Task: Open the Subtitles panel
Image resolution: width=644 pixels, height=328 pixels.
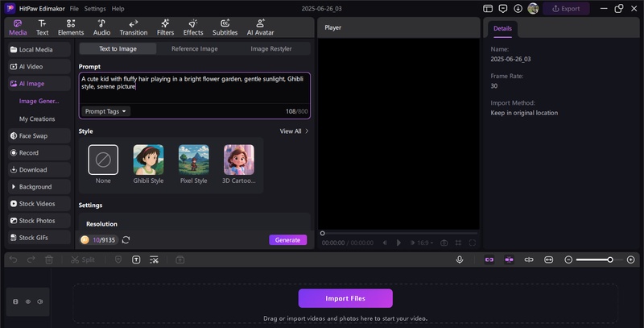Action: pos(225,27)
